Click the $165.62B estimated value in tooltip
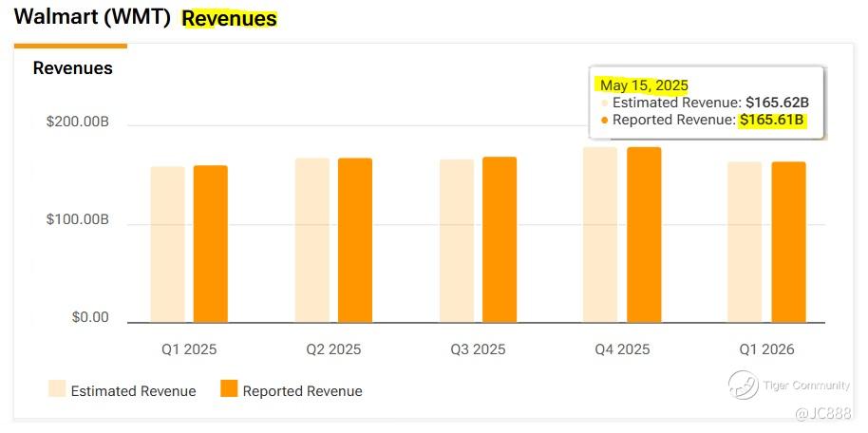868x433 pixels. pyautogui.click(x=778, y=103)
